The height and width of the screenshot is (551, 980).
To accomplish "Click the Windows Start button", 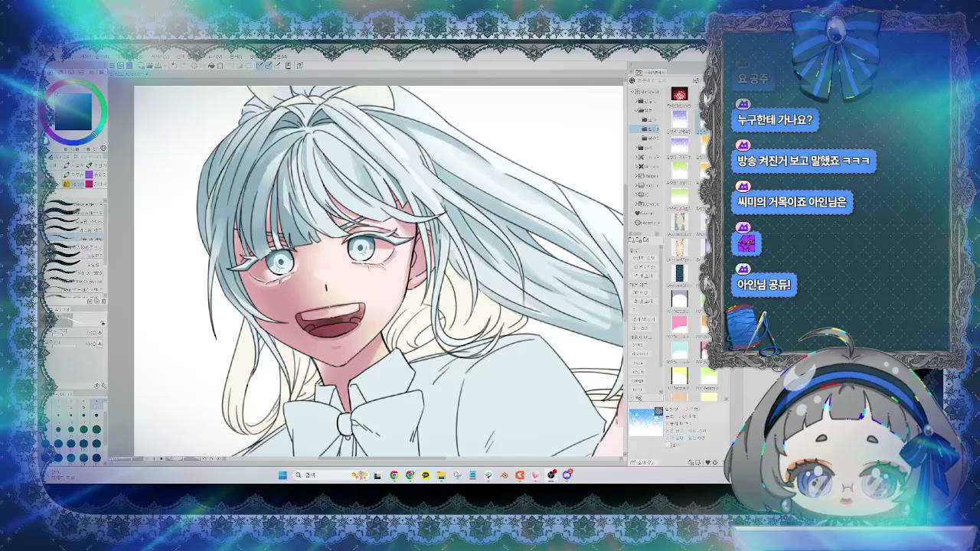I will [x=283, y=475].
